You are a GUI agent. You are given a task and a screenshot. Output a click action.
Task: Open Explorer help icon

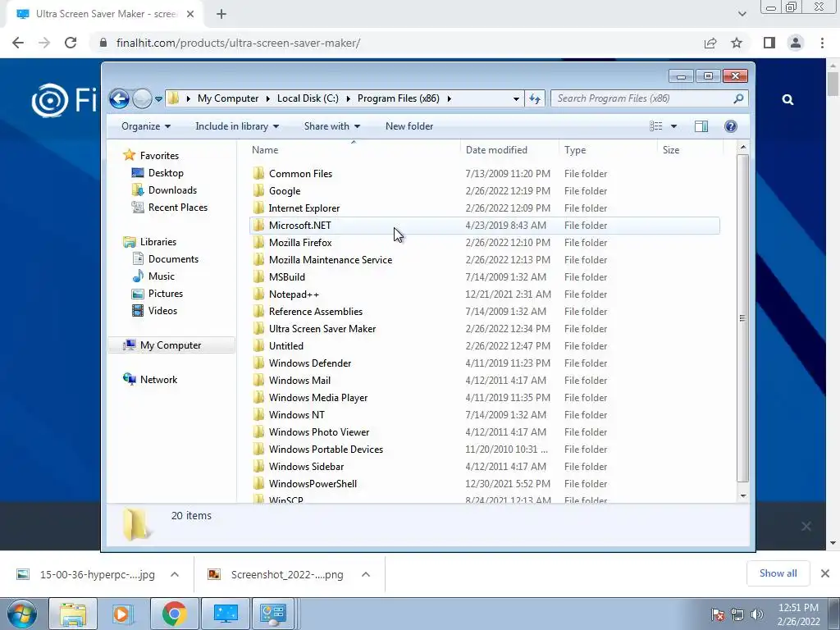click(x=731, y=126)
